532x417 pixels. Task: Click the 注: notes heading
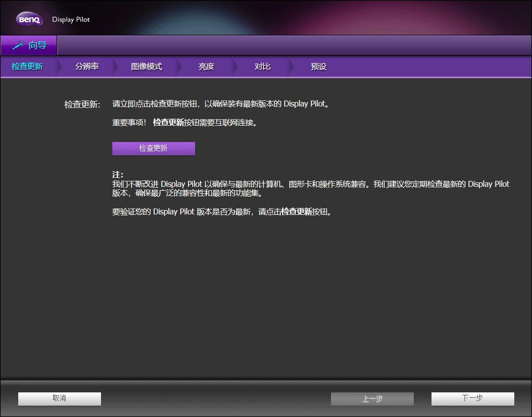point(117,174)
